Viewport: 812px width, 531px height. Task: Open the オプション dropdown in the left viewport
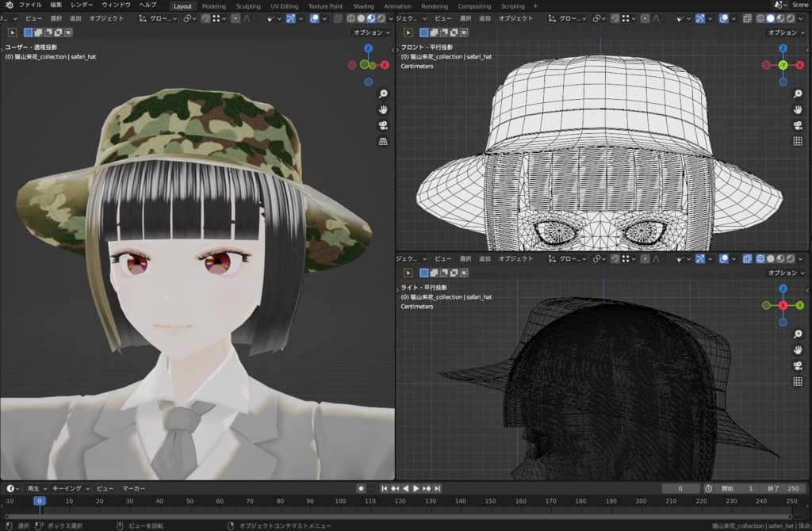pos(371,32)
